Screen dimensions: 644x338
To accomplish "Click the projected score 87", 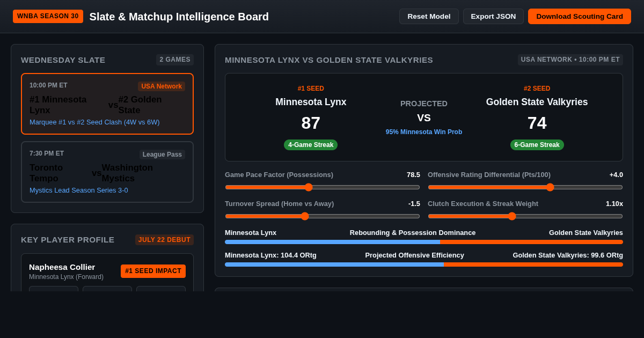I will [x=311, y=123].
